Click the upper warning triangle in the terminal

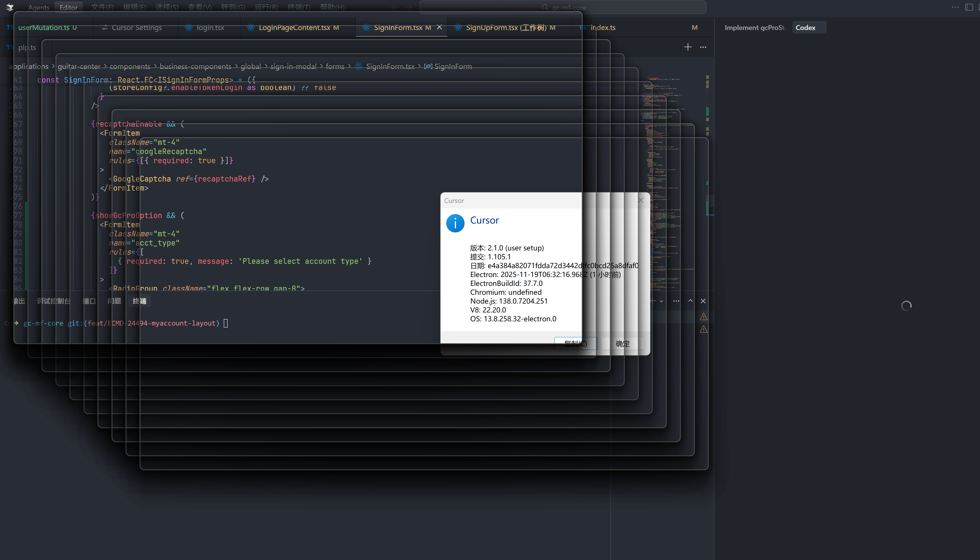tap(703, 316)
